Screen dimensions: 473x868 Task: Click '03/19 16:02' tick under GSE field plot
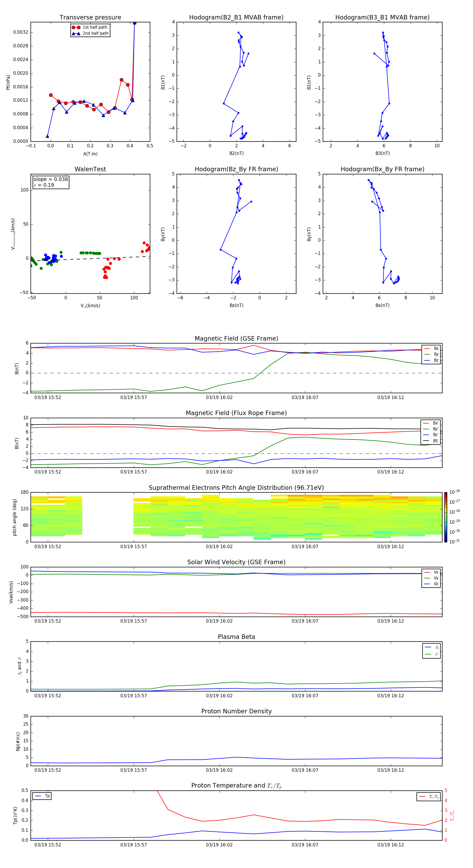click(219, 398)
